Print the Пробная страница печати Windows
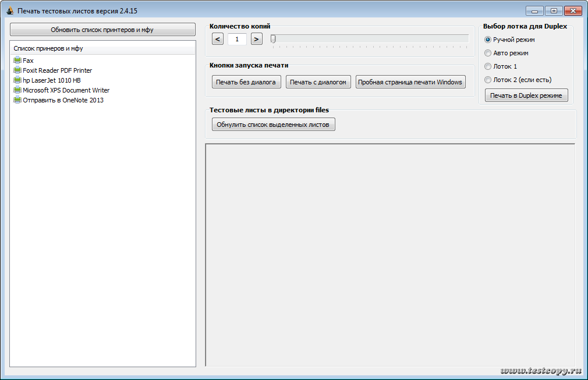The width and height of the screenshot is (588, 380). pos(410,82)
